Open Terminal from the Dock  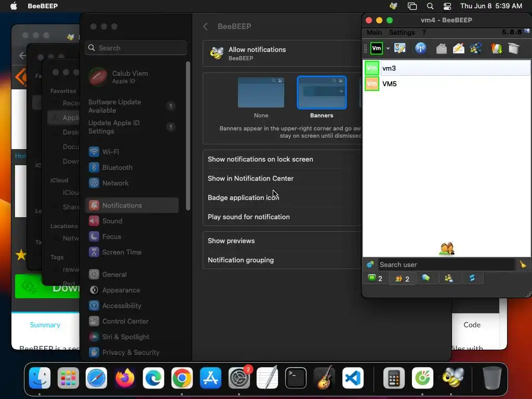tap(296, 378)
